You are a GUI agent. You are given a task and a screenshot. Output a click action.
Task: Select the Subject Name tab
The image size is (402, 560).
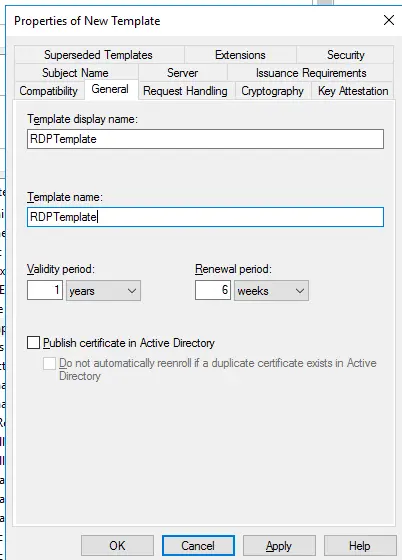[x=76, y=72]
